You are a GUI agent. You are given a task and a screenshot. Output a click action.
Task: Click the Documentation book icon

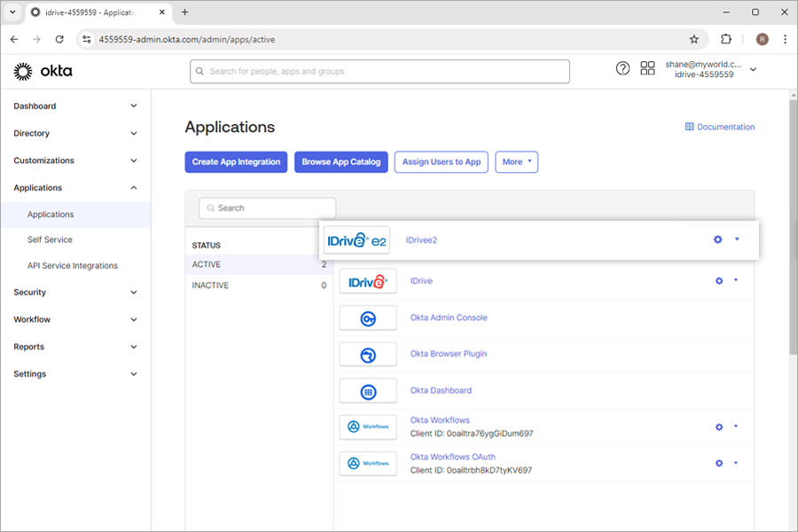(689, 127)
